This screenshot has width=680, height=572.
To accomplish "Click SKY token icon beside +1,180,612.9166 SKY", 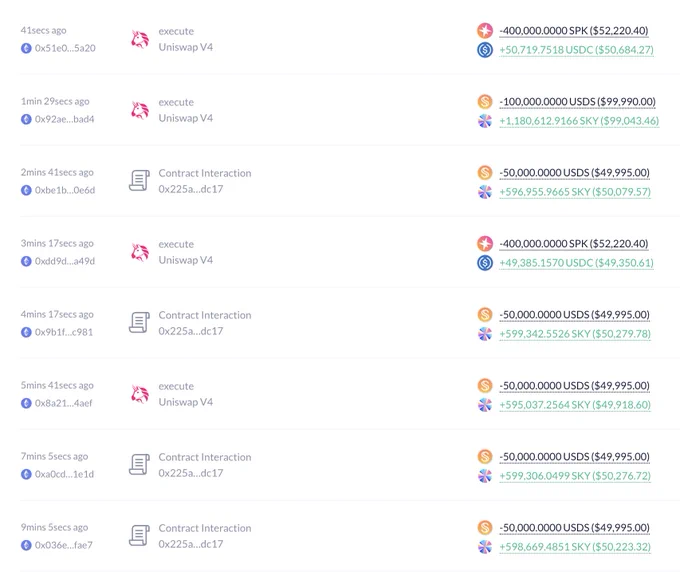I will coord(485,121).
